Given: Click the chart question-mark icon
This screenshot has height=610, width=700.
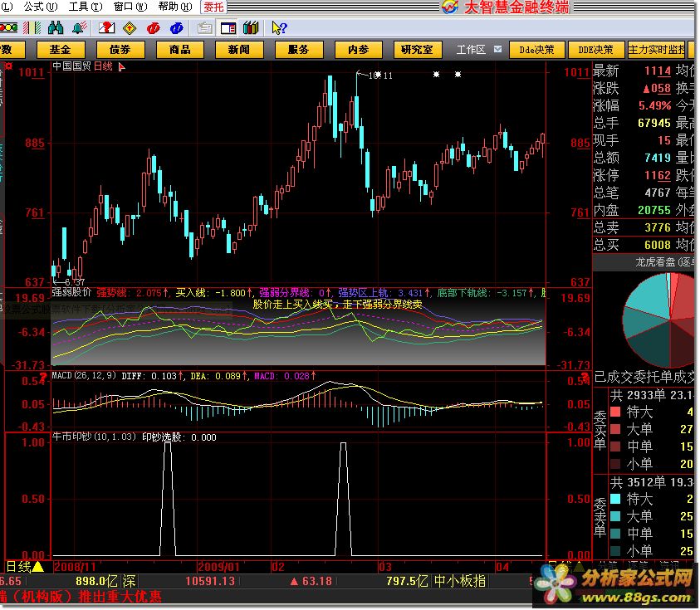Looking at the screenshot, I should [106, 28].
